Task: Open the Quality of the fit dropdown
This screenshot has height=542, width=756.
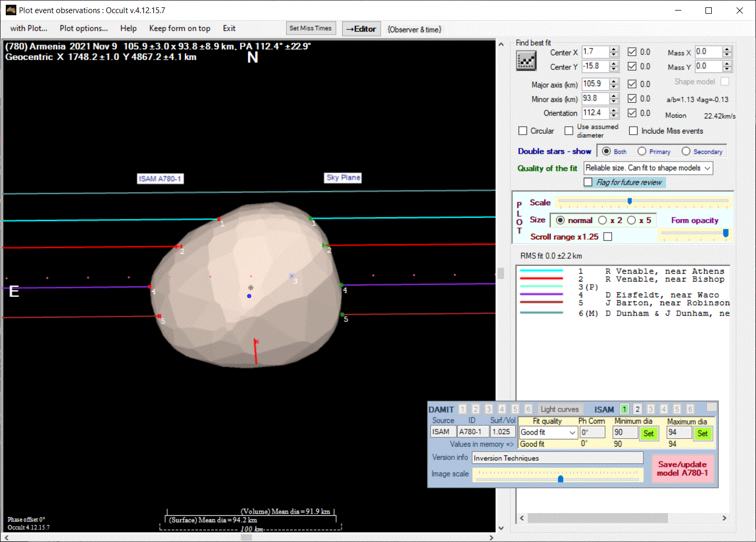Action: pos(707,168)
